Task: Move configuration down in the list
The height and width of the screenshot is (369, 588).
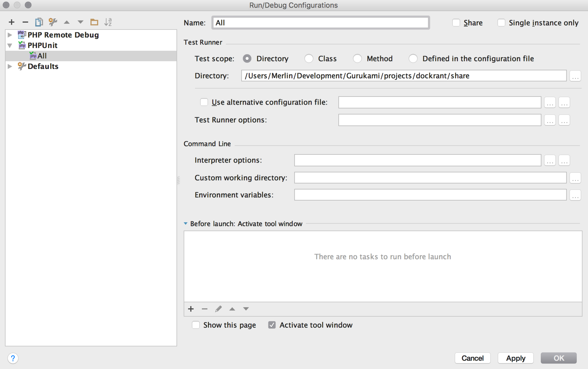Action: click(80, 22)
